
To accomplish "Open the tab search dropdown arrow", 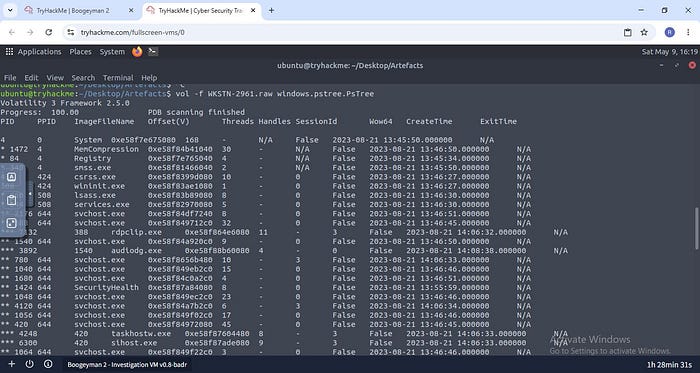I will click(10, 10).
